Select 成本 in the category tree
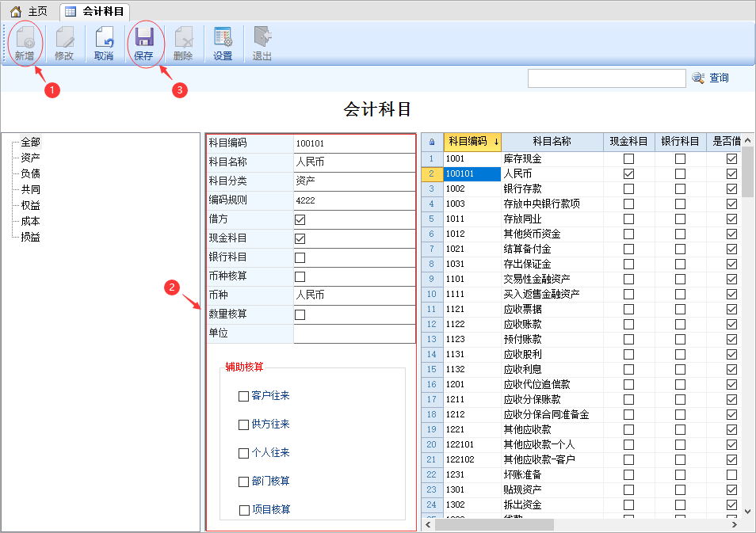 (30, 221)
